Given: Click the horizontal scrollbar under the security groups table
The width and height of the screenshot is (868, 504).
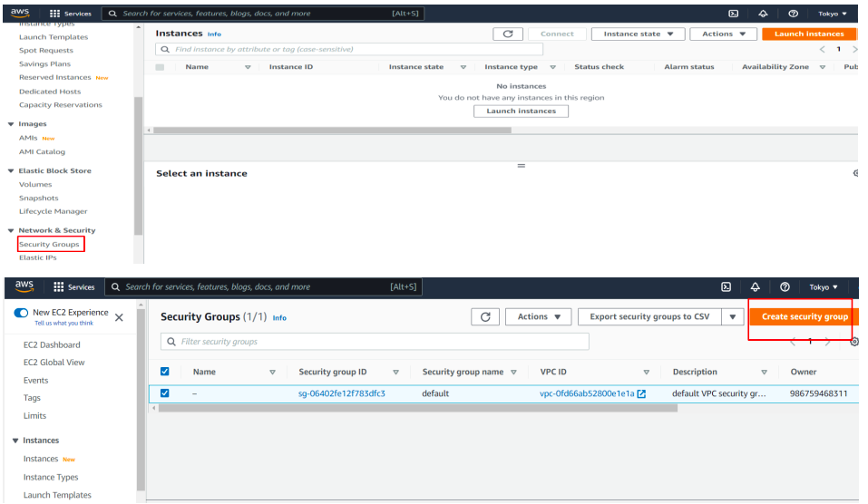Looking at the screenshot, I should [417, 408].
